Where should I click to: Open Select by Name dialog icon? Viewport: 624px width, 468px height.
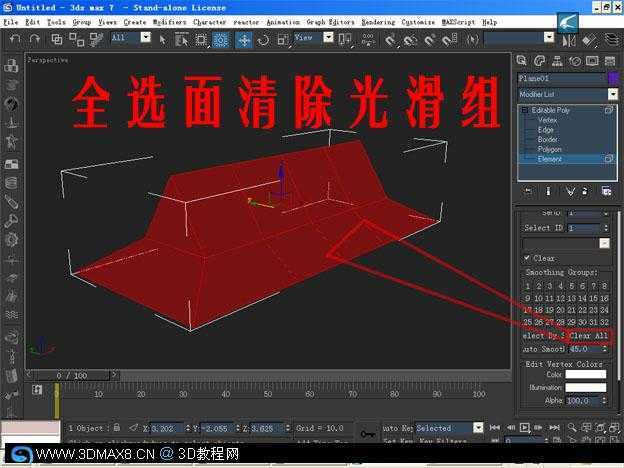(182, 39)
